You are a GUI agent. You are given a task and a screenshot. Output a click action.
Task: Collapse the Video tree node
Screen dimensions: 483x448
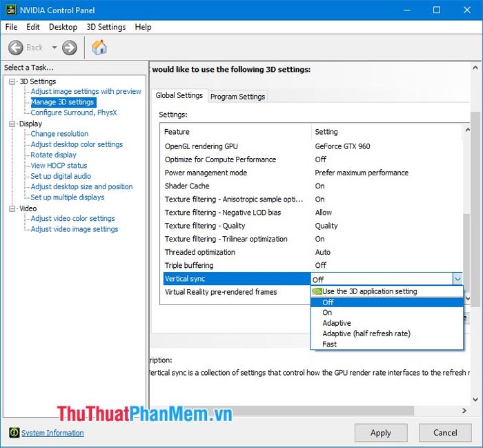[12, 208]
